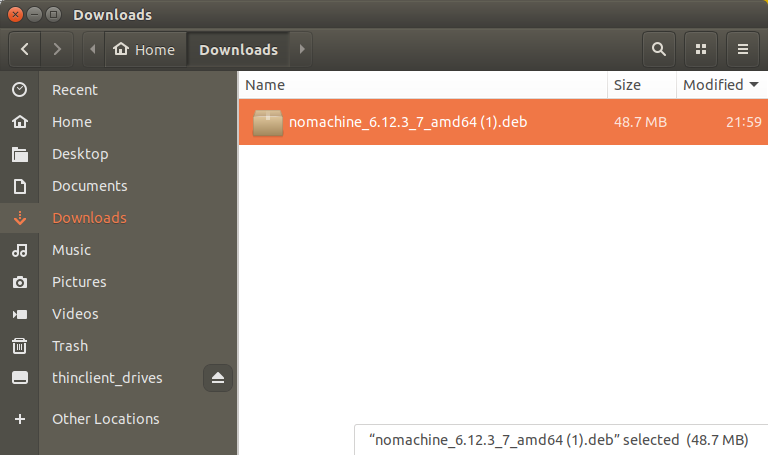This screenshot has height=455, width=768.
Task: Click the Trash bin icon in the sidebar
Action: [x=20, y=346]
